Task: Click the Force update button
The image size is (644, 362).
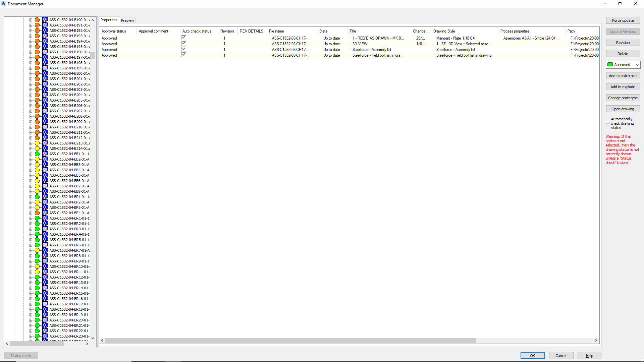Action: point(623,20)
